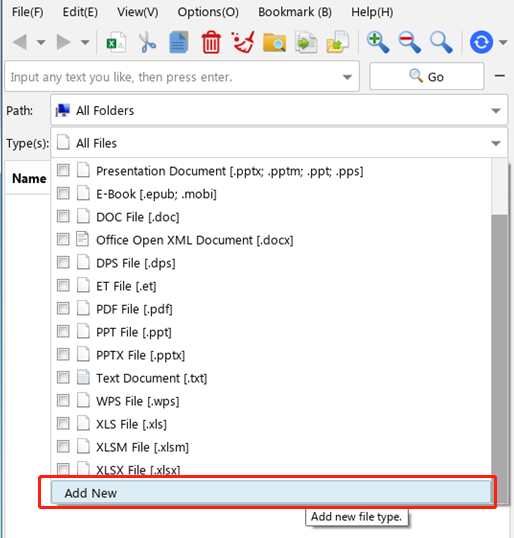Select the scissors Cut icon
514x538 pixels.
[x=147, y=42]
